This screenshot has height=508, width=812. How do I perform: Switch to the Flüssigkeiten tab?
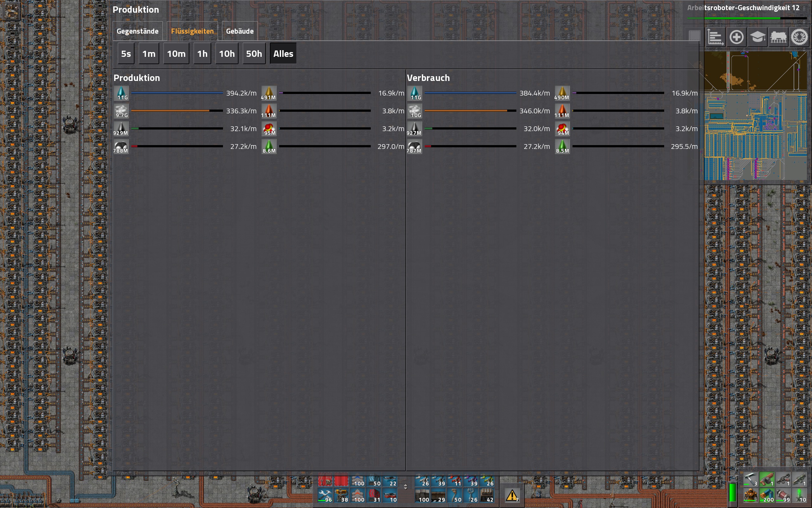point(192,31)
